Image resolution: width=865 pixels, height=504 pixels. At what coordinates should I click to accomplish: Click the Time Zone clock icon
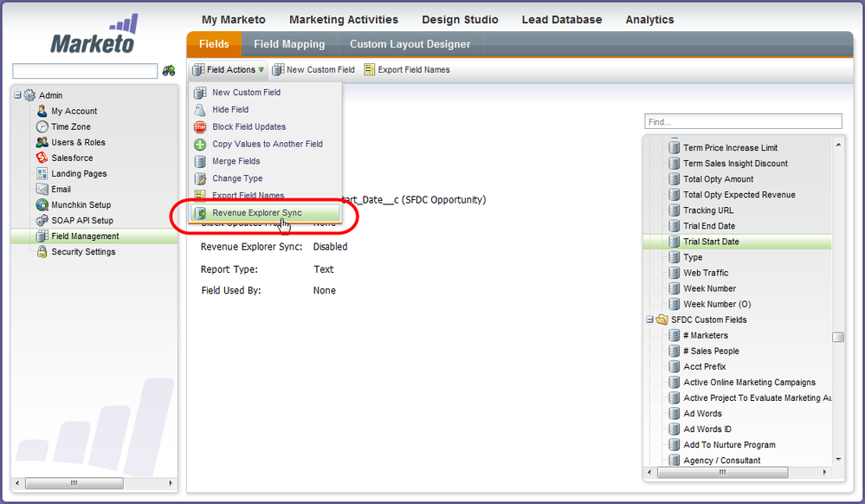point(42,126)
